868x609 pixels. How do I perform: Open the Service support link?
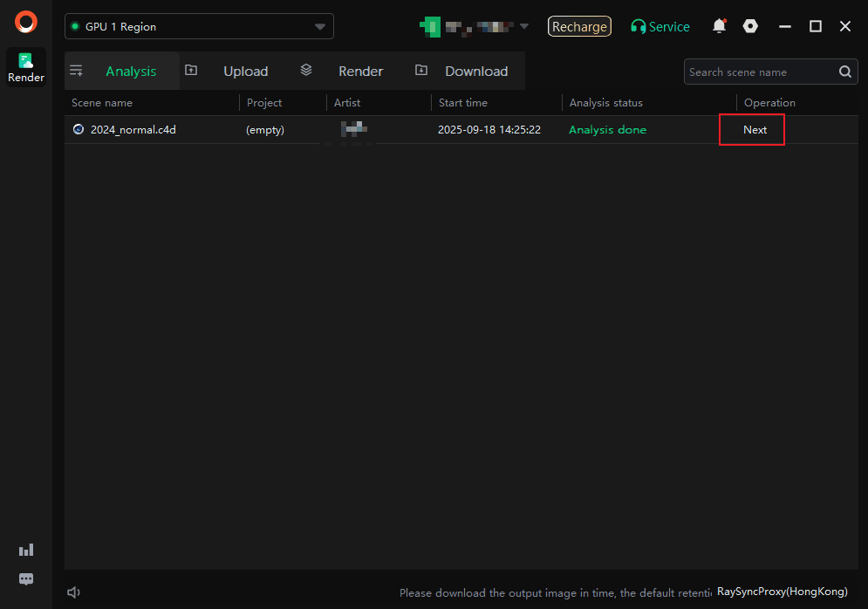[660, 27]
